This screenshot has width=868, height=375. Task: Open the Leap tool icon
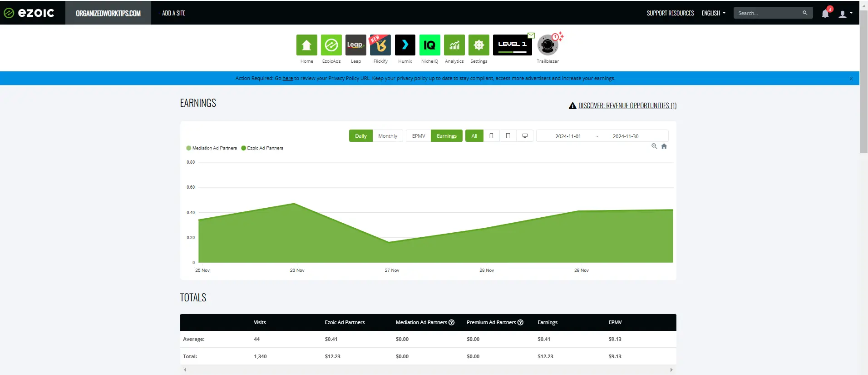tap(356, 45)
